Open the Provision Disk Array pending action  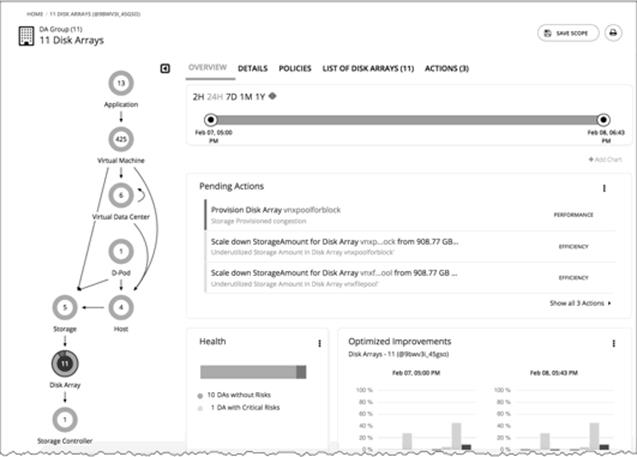point(410,215)
